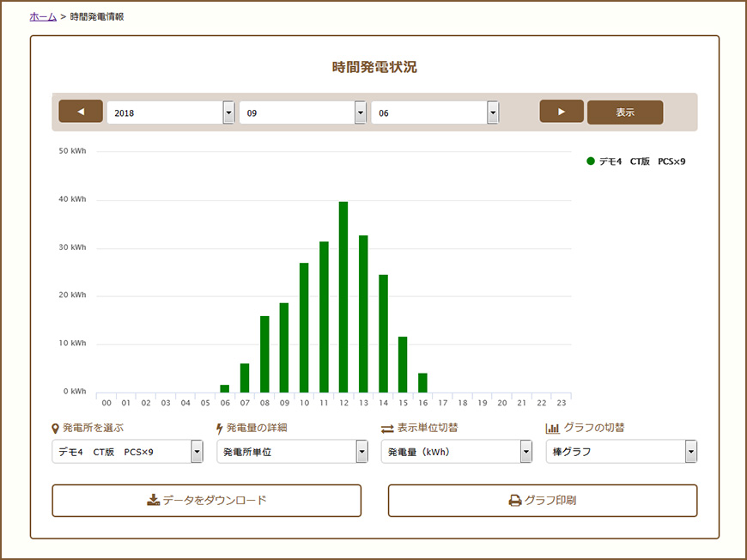Open the month dropdown showing 09
The height and width of the screenshot is (560, 747).
tap(302, 113)
